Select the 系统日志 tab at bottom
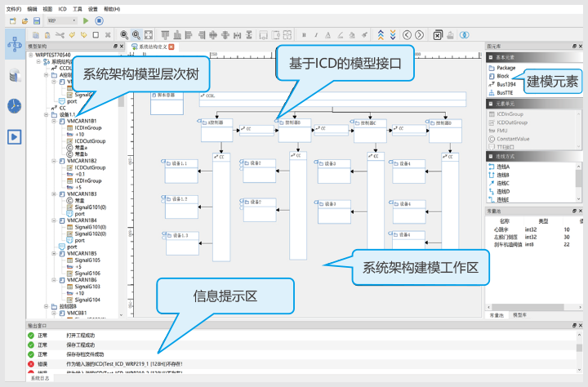This screenshot has height=387, width=588. point(40,378)
